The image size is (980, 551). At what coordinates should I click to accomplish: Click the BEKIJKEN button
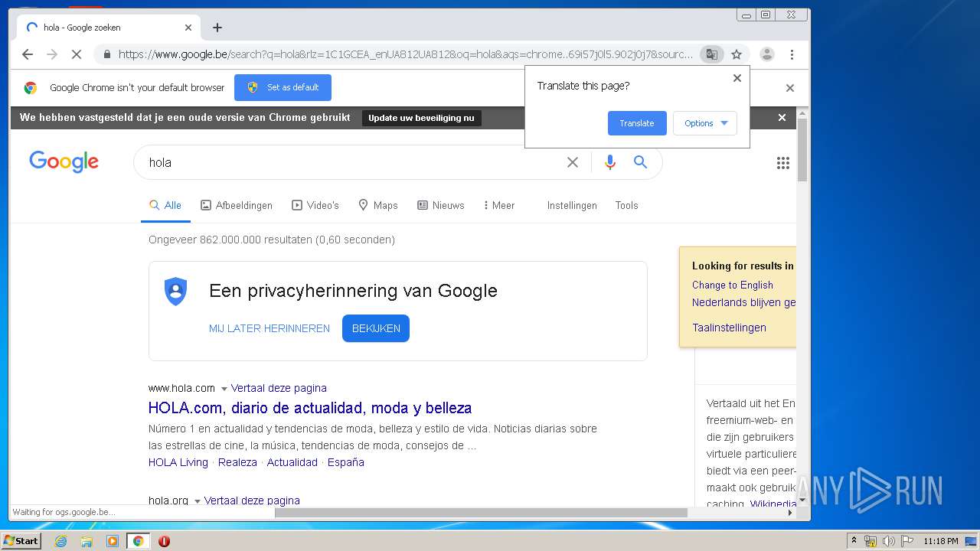(376, 328)
